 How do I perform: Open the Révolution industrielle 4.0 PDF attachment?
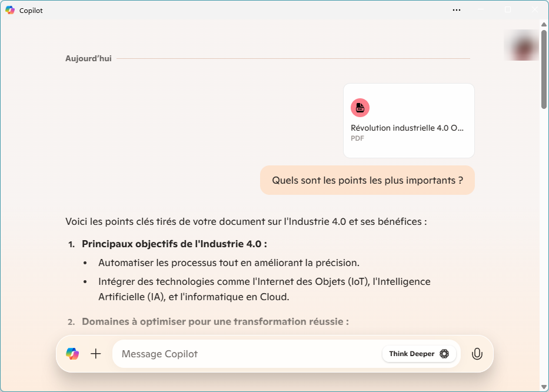tap(408, 121)
